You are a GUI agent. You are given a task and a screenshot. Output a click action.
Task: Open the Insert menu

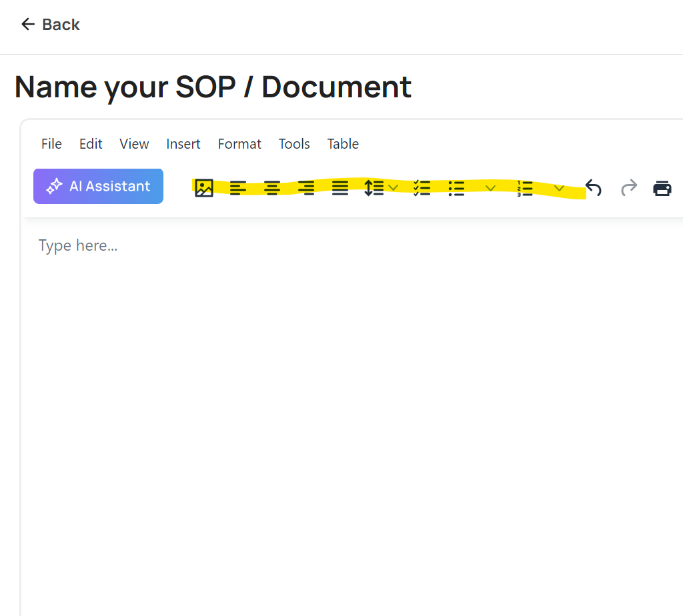183,143
